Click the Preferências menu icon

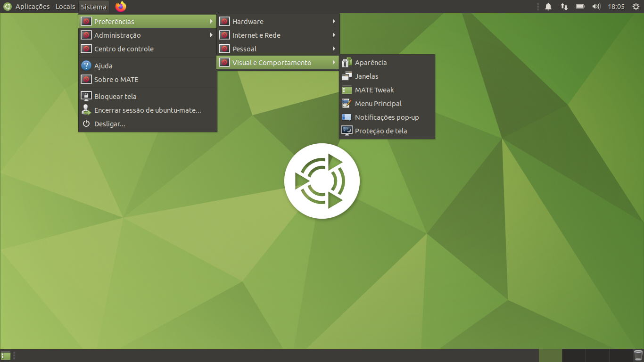(x=86, y=22)
